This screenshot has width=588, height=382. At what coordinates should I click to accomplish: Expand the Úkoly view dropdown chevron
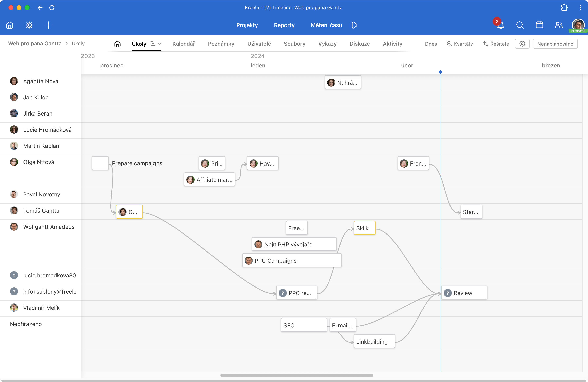160,44
